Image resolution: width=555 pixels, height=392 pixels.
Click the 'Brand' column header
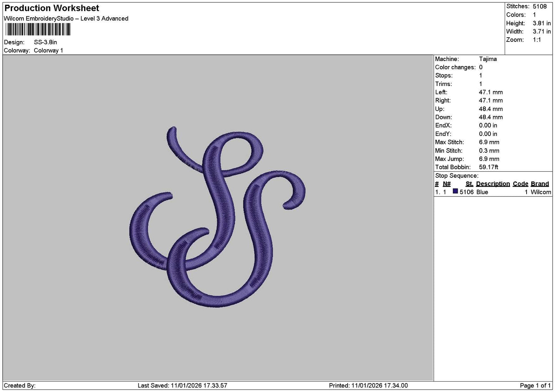tap(540, 184)
